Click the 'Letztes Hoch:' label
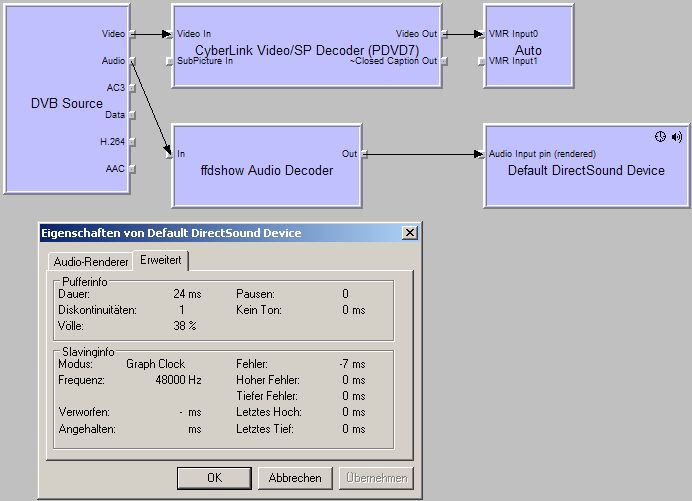 [269, 412]
